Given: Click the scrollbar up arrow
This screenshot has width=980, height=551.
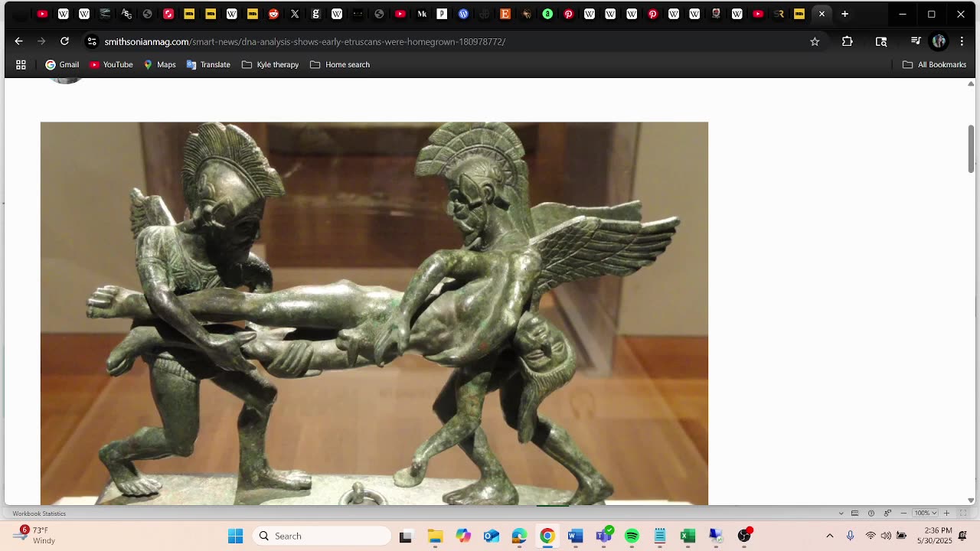Looking at the screenshot, I should (x=971, y=83).
